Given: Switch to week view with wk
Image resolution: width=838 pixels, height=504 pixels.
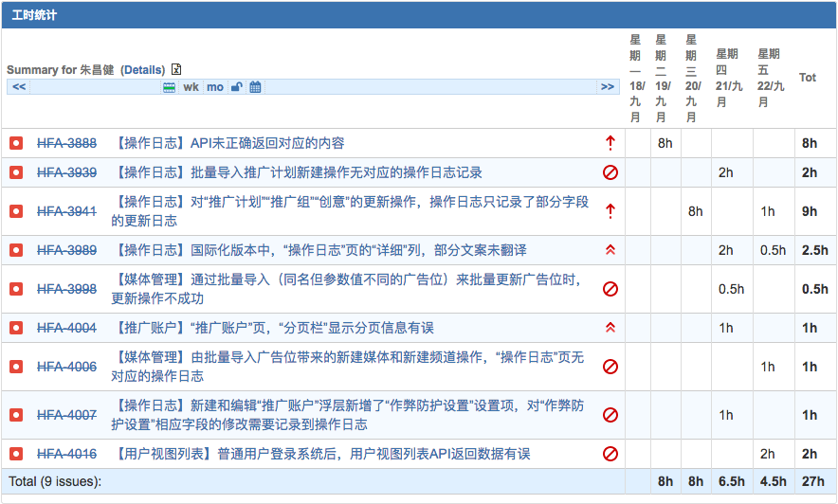Looking at the screenshot, I should pyautogui.click(x=191, y=87).
